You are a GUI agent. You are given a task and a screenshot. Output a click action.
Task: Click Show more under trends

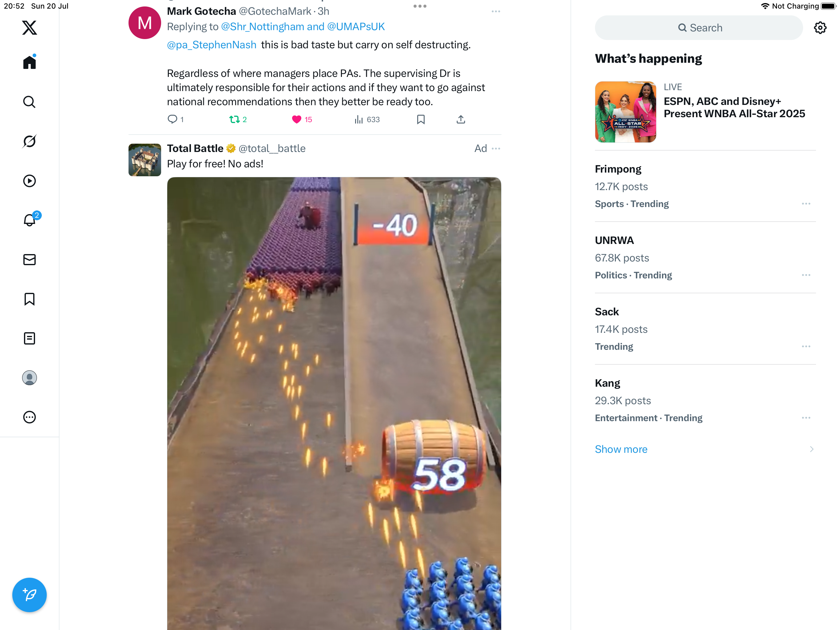pos(621,449)
